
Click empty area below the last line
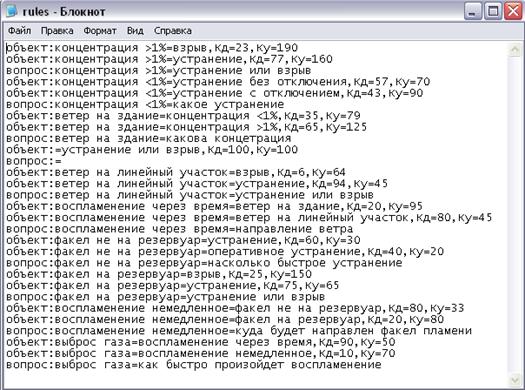[254, 378]
